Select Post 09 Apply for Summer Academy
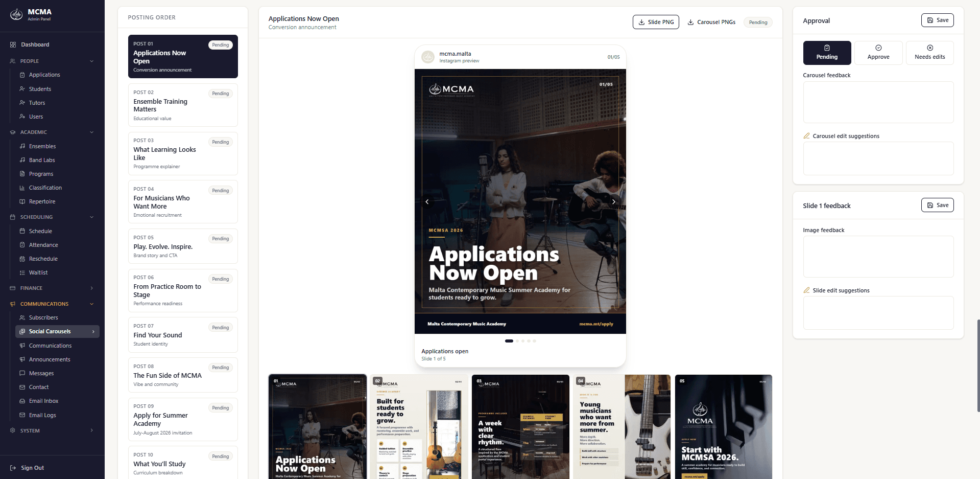This screenshot has height=479, width=980. 183,419
